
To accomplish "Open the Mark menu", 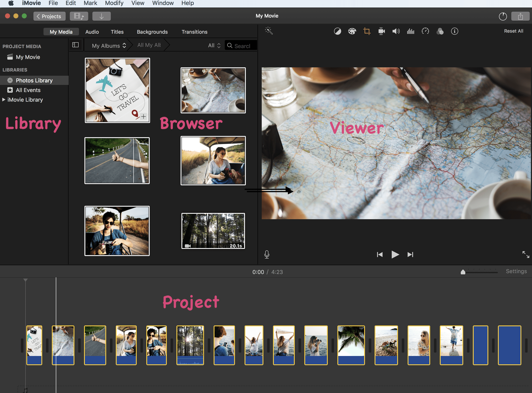I will pos(90,3).
